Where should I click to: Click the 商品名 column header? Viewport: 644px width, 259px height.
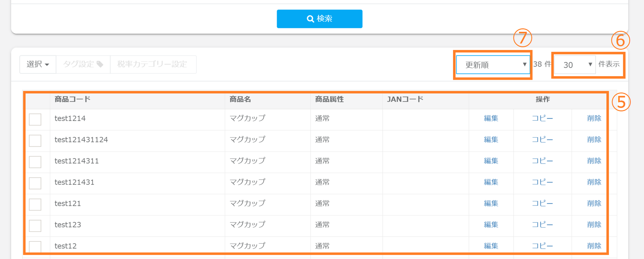click(x=240, y=99)
